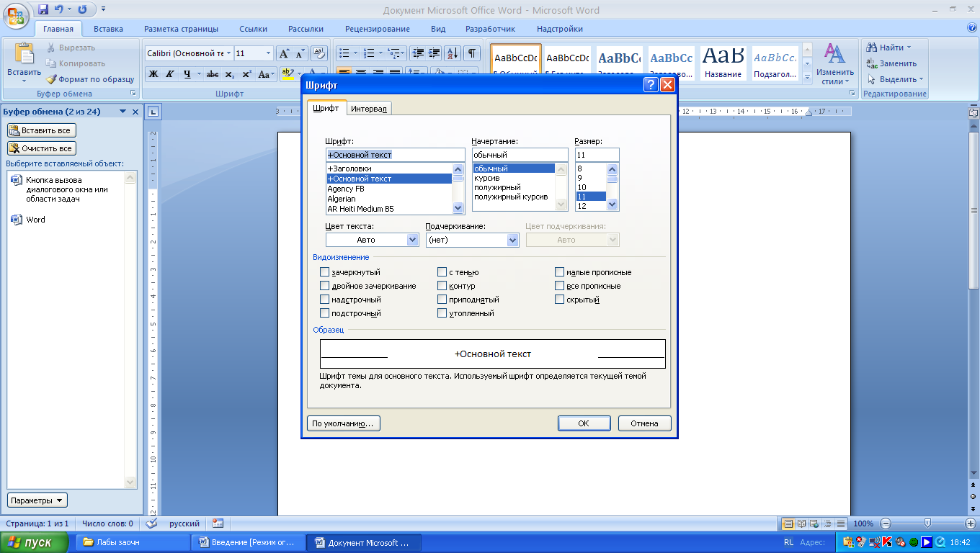Sort text with А-Я arrow icon
Screen dimensions: 980x553
[x=453, y=53]
